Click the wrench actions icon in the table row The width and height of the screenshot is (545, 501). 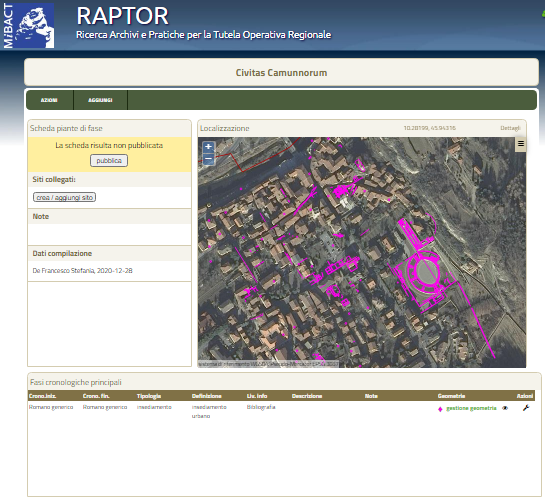pos(526,408)
